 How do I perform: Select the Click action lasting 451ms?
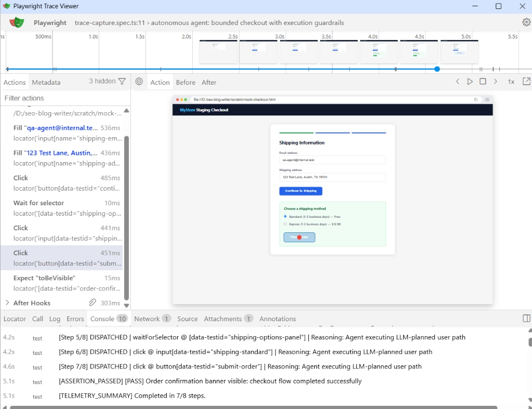click(x=62, y=258)
